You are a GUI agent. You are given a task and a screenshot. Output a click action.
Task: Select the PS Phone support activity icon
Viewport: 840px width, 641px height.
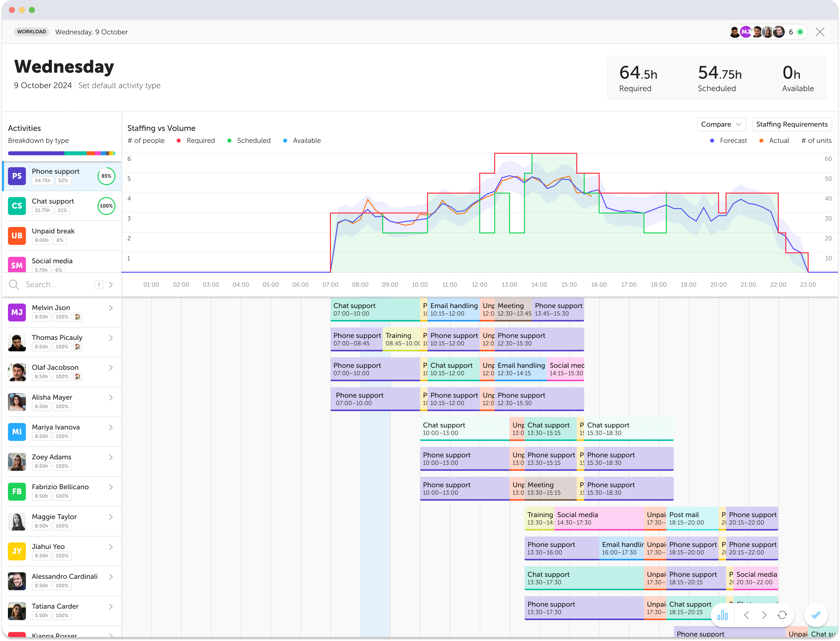click(x=17, y=176)
